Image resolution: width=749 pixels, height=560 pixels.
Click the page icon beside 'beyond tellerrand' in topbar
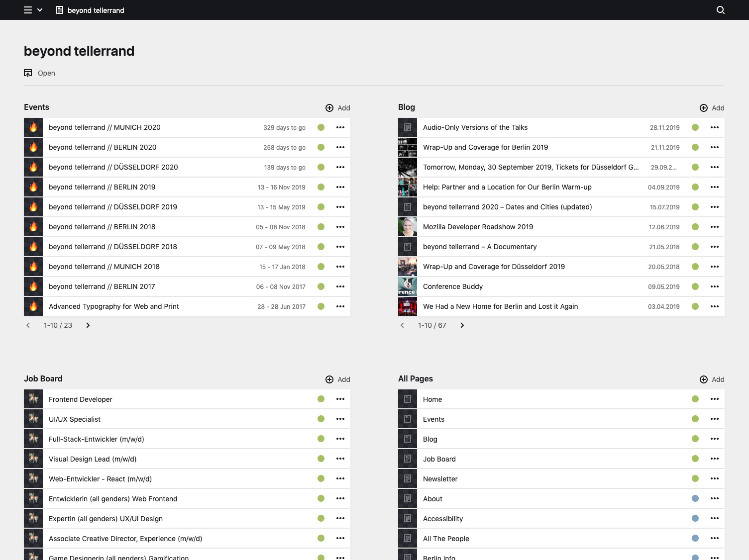(60, 10)
